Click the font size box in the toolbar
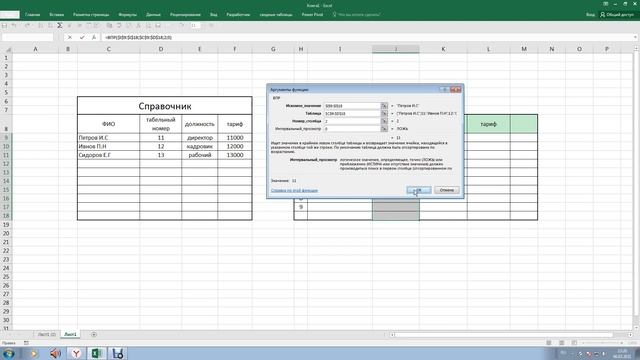Screen dimensions: 640x360 [196, 25]
